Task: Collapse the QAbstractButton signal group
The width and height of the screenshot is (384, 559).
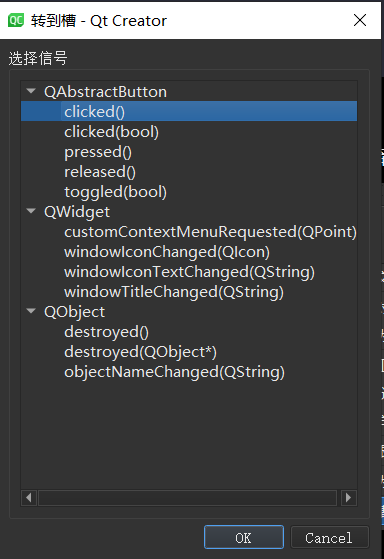Action: (x=31, y=91)
